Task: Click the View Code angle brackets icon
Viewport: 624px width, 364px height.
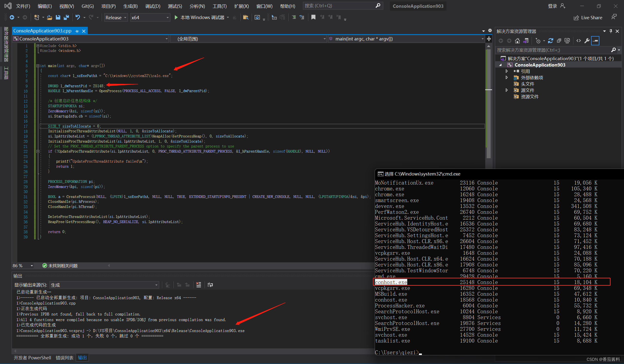Action: [x=578, y=41]
